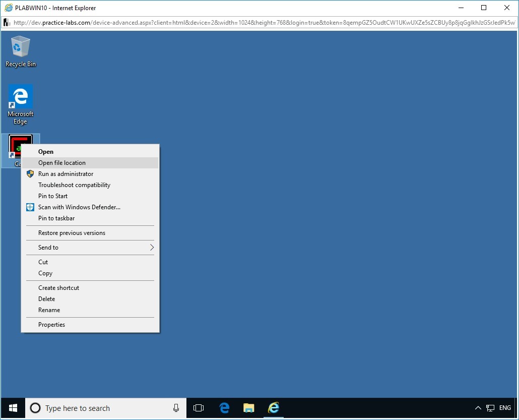This screenshot has height=420, width=519.
Task: Click Create shortcut in the menu
Action: tap(58, 288)
